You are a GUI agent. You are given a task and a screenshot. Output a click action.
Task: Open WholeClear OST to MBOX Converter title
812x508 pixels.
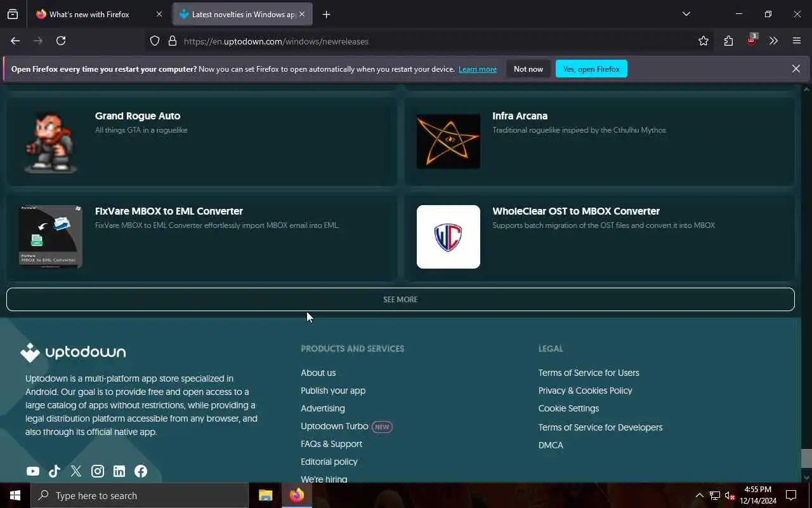pos(576,211)
